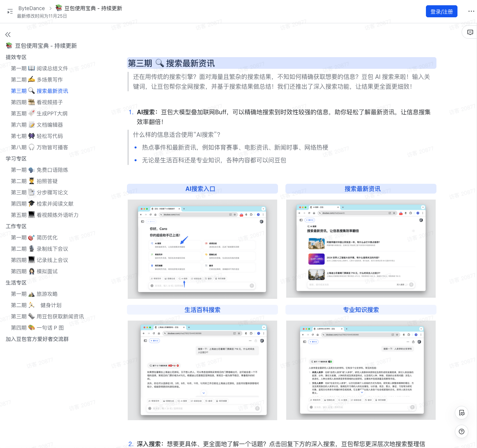Open 第一期 旅游攻略 page

click(x=34, y=294)
